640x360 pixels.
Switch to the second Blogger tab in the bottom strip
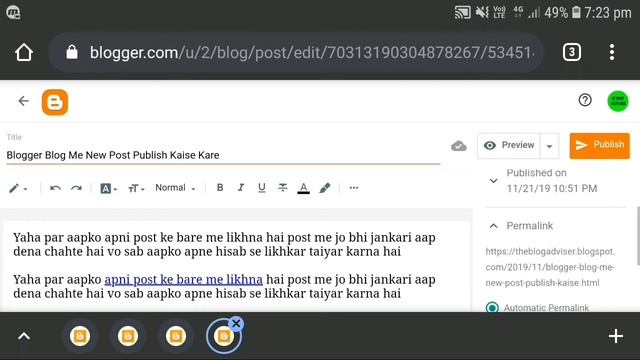[128, 336]
